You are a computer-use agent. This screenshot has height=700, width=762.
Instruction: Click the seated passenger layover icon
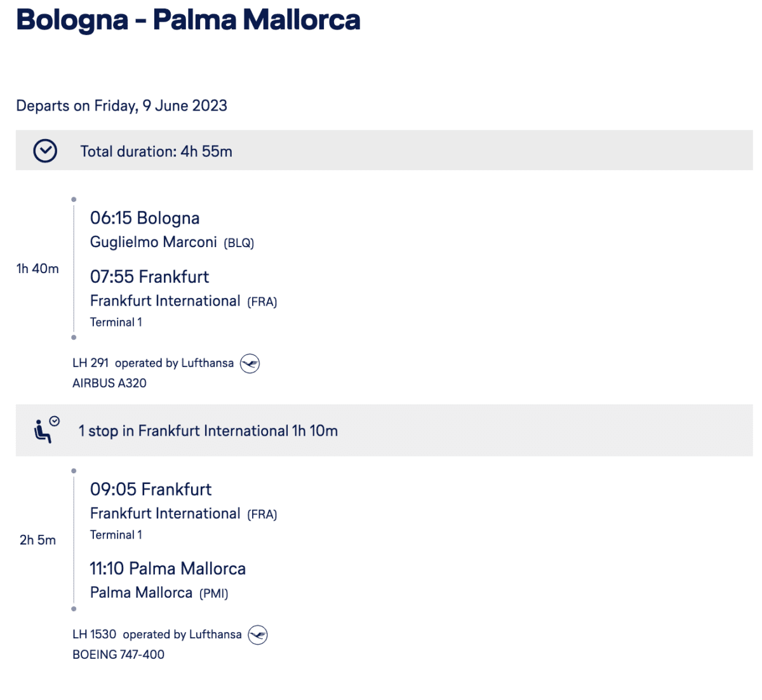click(x=46, y=430)
